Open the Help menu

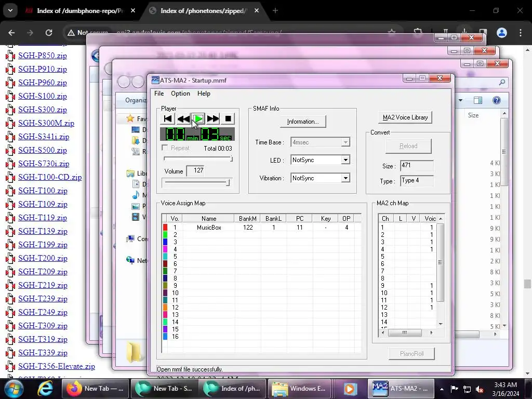click(204, 94)
